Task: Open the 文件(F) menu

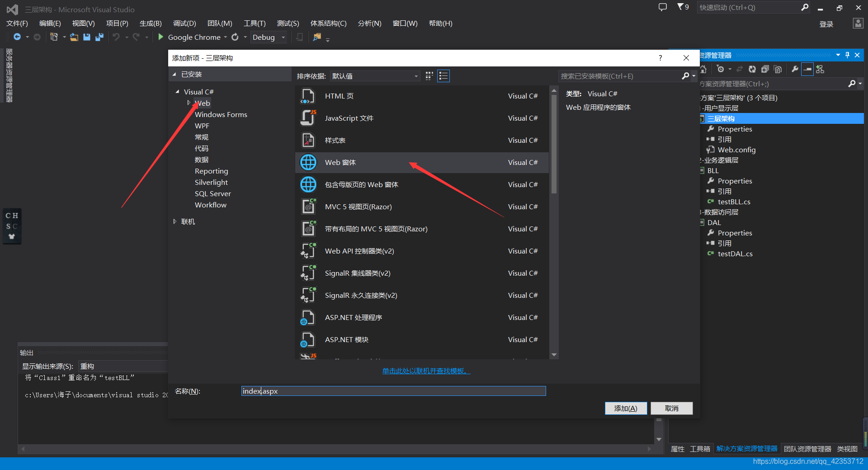Action: click(x=17, y=23)
